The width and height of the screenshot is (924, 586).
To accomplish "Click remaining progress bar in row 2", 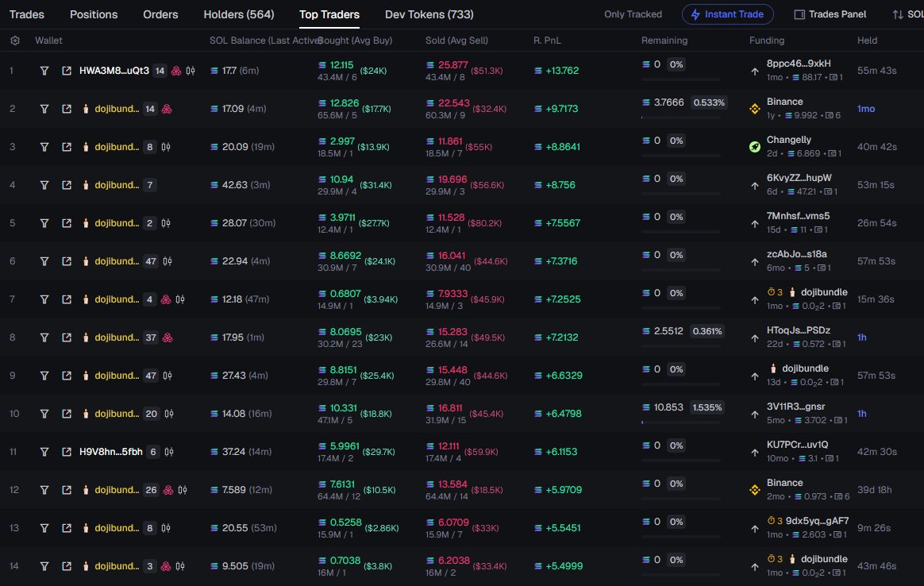I will (x=680, y=118).
